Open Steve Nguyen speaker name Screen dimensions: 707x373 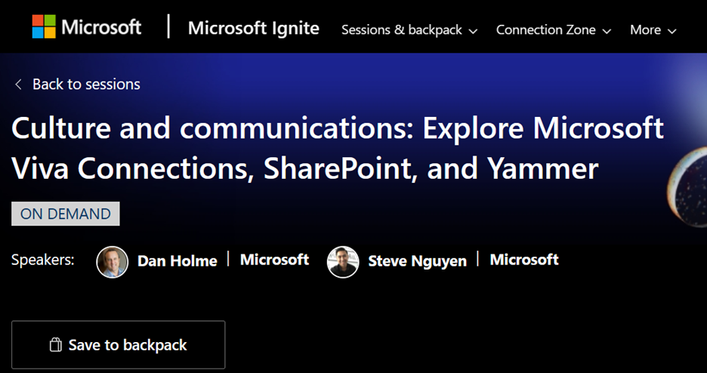coord(417,261)
